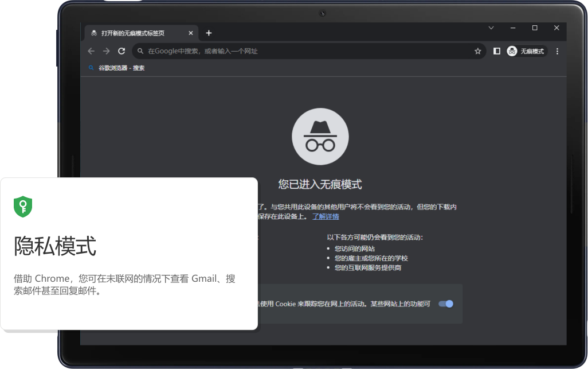Click the 您的雇主或您所在的学校 list item
This screenshot has height=369, width=588.
pos(371,258)
